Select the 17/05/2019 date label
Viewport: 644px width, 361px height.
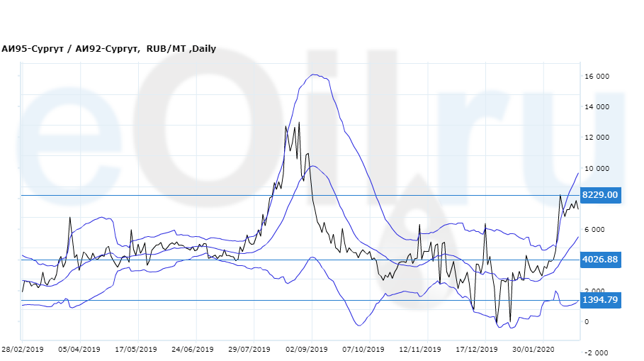[x=136, y=349]
